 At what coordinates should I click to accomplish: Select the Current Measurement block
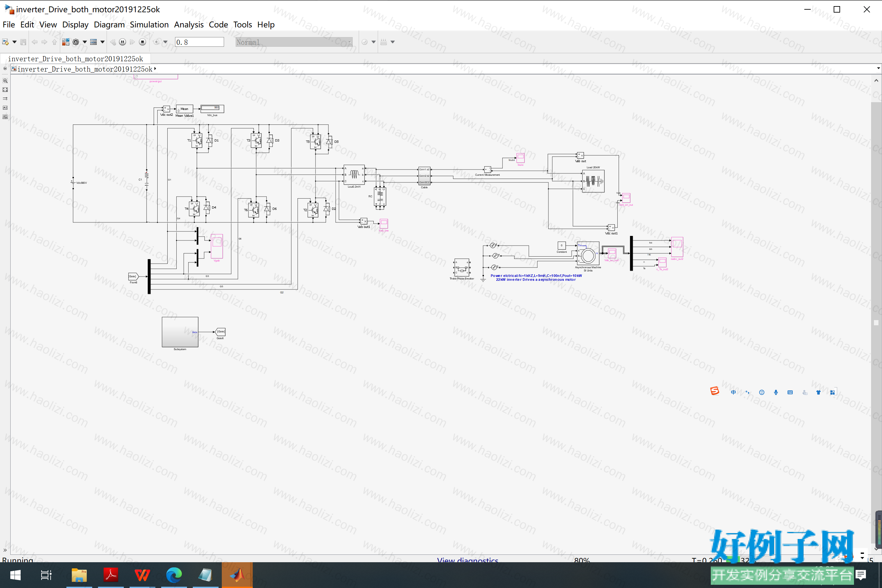click(487, 170)
